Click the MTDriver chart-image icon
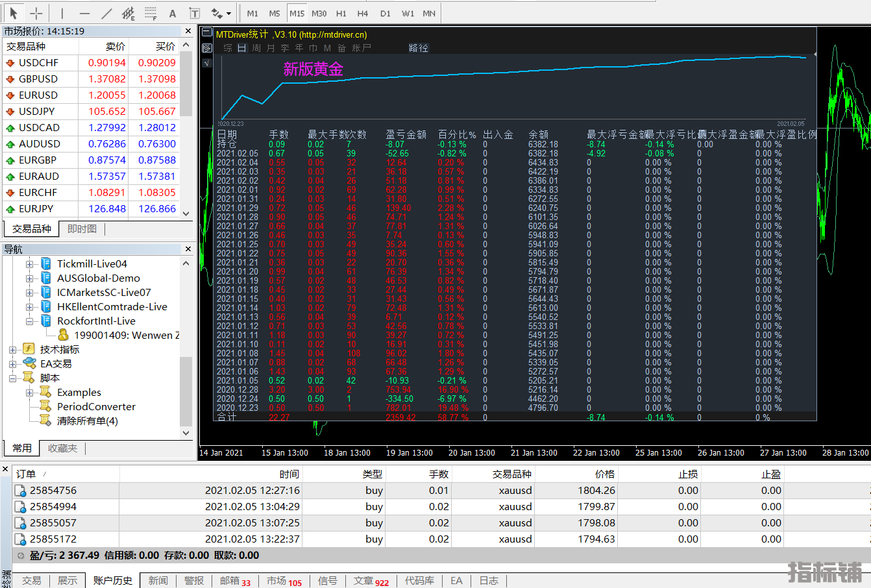 206,48
